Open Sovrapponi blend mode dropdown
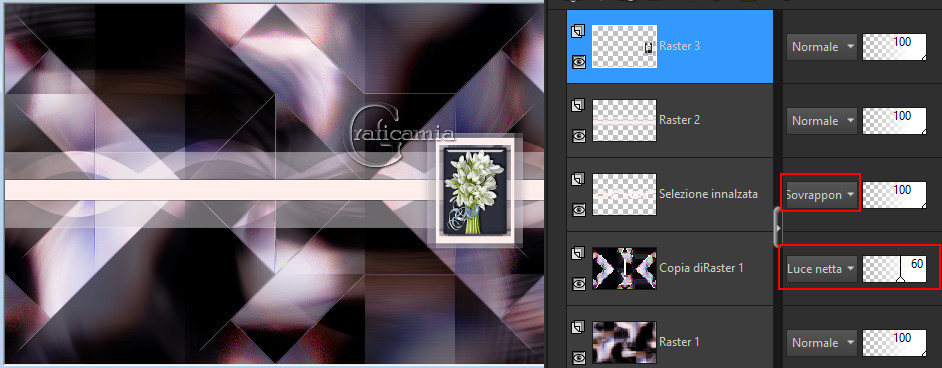This screenshot has height=368, width=942. (822, 195)
